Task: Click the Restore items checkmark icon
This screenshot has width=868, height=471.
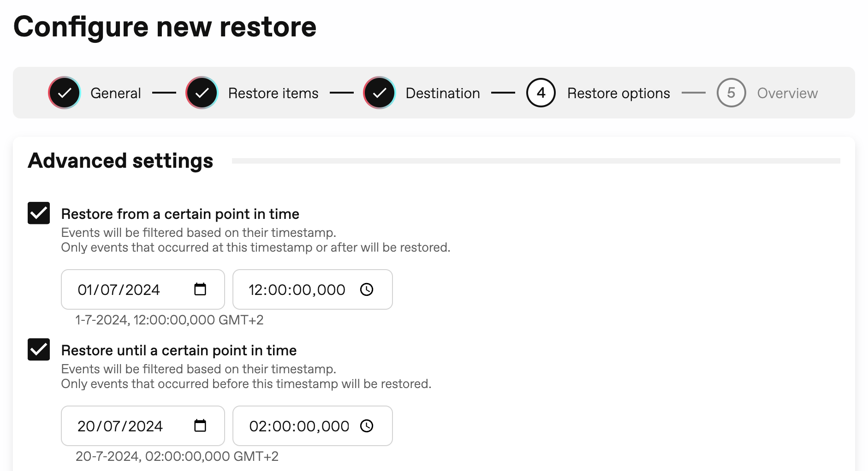Action: point(202,93)
